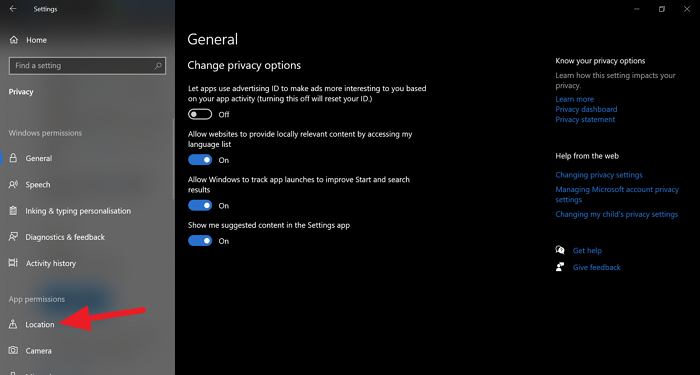Click the search magnifier icon

click(158, 66)
